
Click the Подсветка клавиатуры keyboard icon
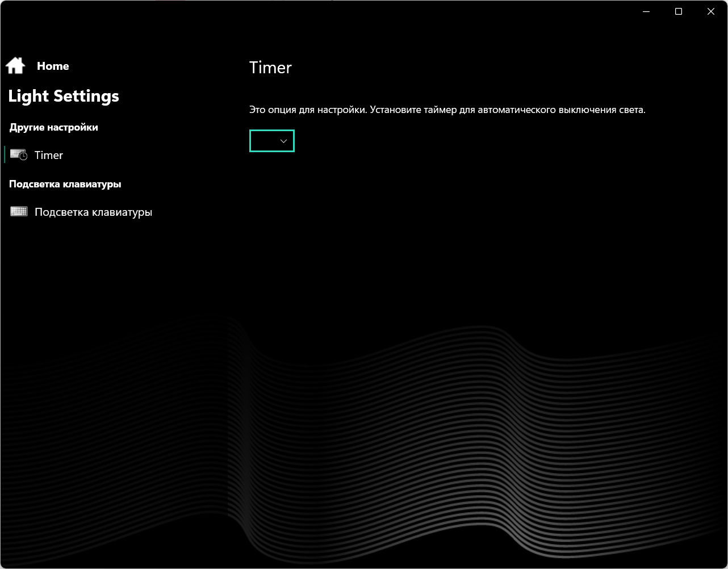coord(19,212)
